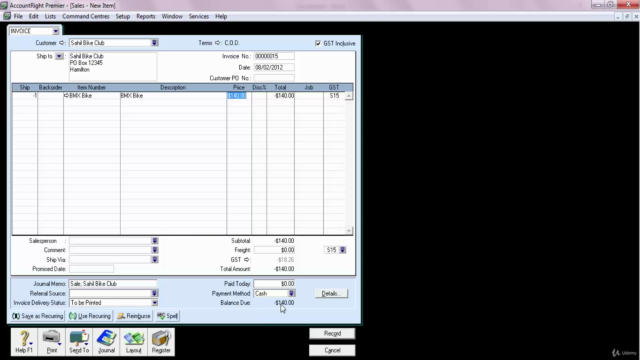Open the Reports menu
Viewport: 640px width, 360px height.
click(146, 16)
